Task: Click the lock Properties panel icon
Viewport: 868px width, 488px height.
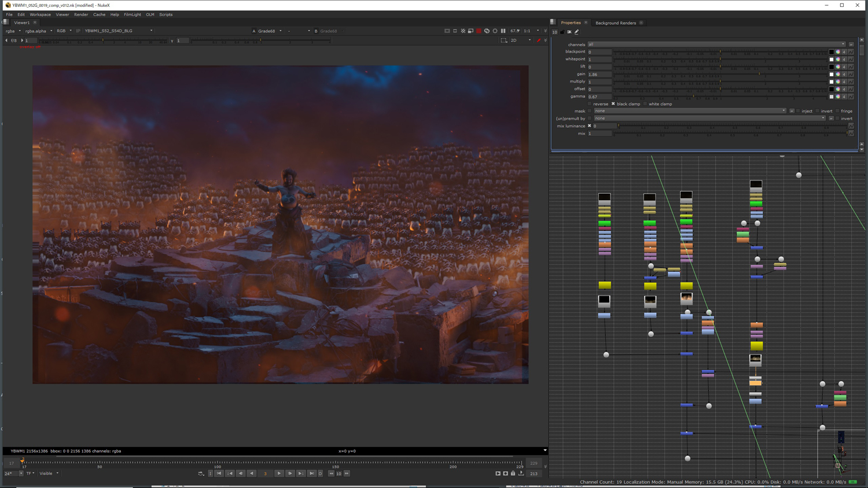Action: click(562, 32)
